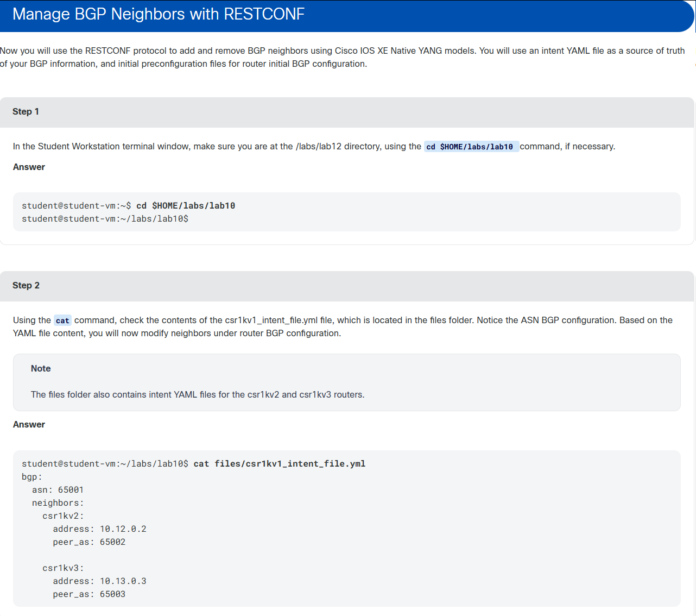696x616 pixels.
Task: Click the 'address: 10.13.0.3' line
Action: tap(99, 581)
